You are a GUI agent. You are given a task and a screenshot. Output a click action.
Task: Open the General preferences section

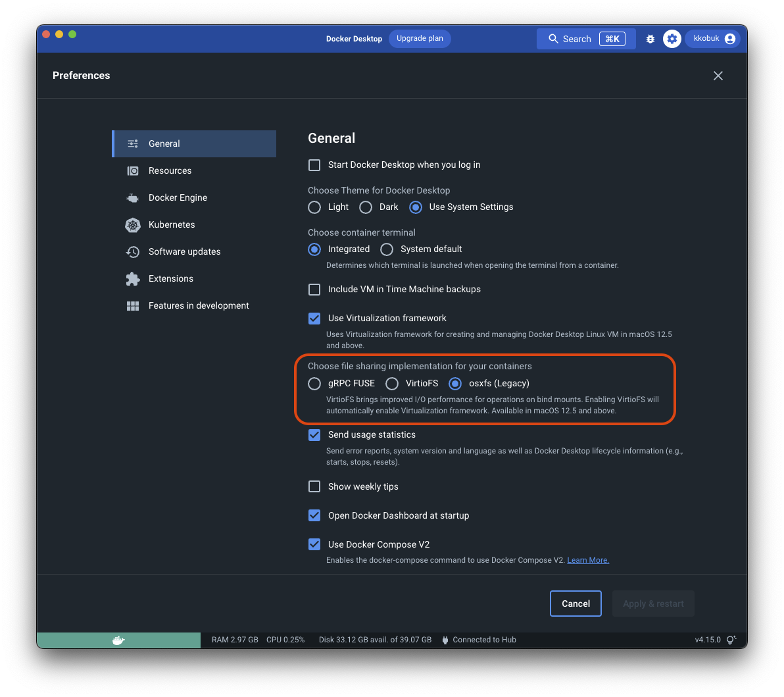point(194,143)
